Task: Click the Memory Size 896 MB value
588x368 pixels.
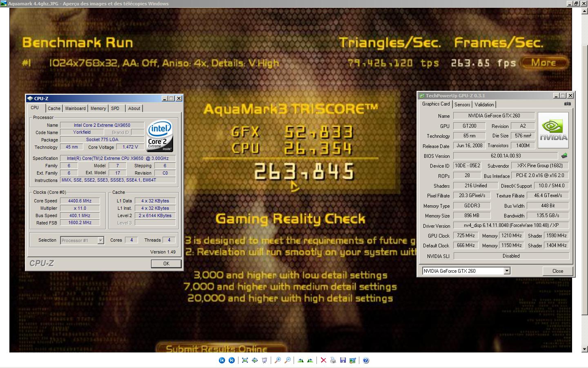Action: pos(472,215)
